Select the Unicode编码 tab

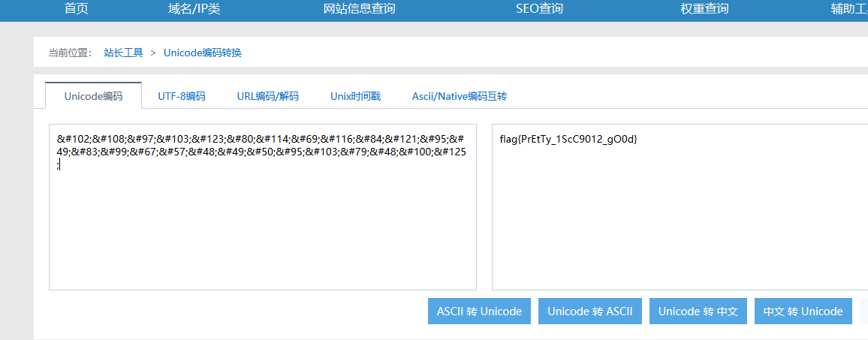94,96
